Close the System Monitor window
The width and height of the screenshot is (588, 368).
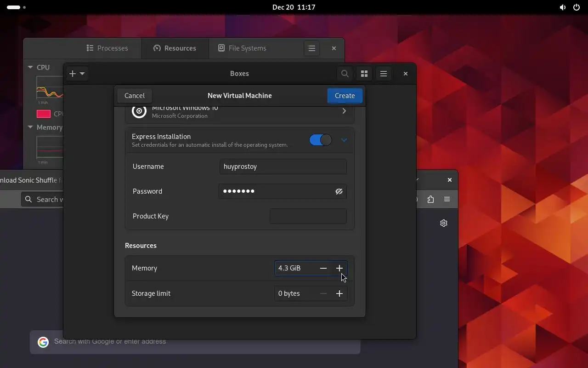pyautogui.click(x=334, y=48)
